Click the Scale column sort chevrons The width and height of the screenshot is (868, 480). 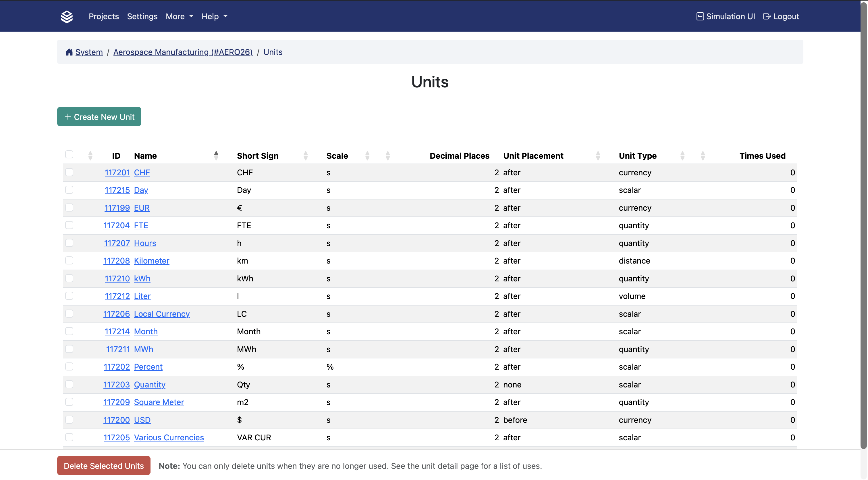[x=367, y=155]
